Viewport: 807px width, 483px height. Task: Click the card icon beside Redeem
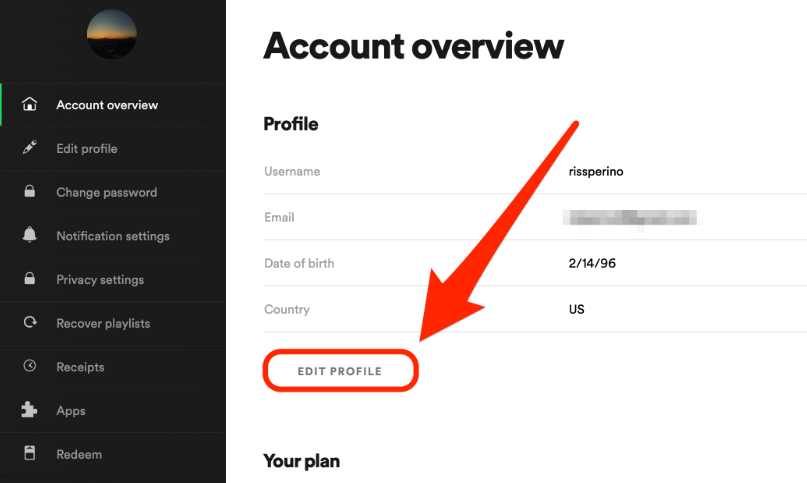(x=30, y=453)
